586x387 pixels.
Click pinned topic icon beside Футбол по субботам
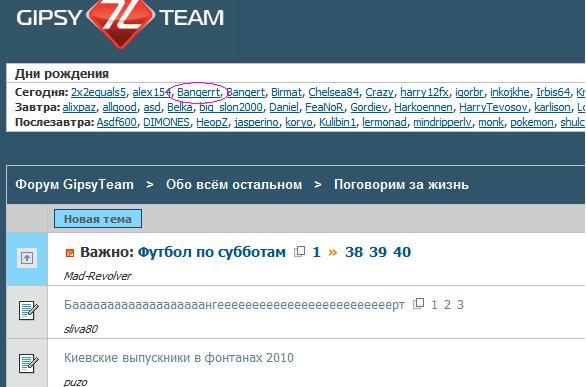tap(27, 258)
